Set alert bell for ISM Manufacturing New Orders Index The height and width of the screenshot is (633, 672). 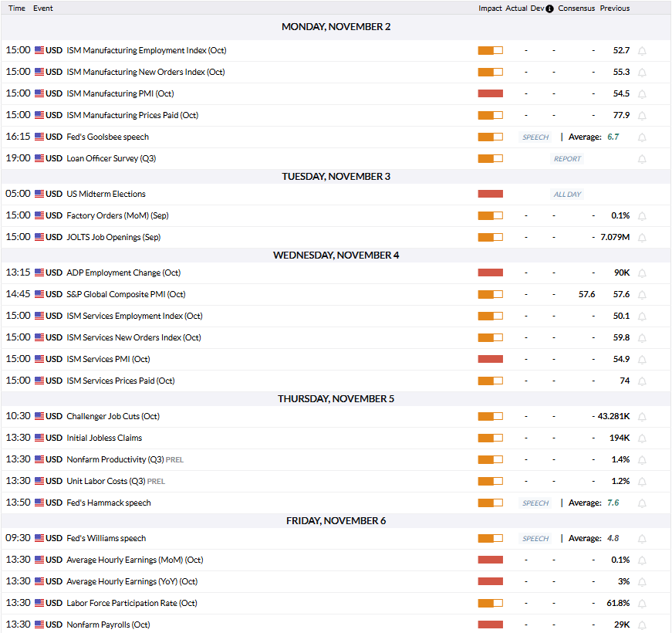(x=642, y=73)
